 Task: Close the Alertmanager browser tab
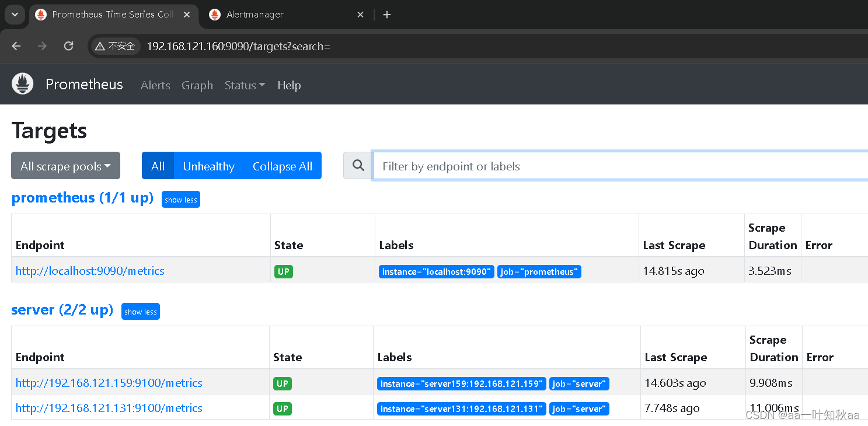click(361, 15)
